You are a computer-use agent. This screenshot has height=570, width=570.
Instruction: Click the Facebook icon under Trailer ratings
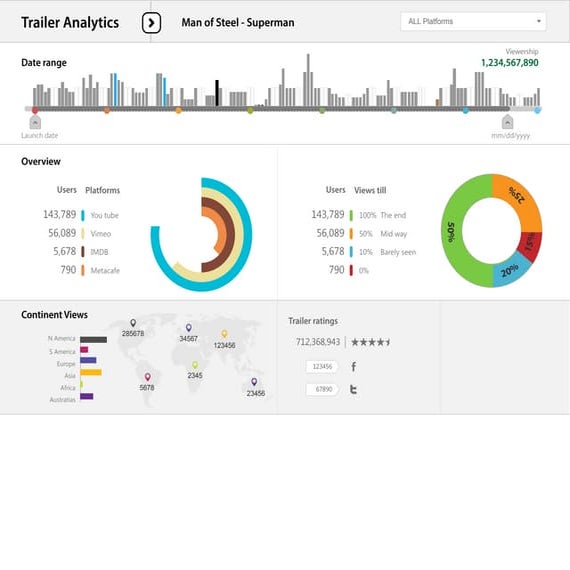(354, 366)
